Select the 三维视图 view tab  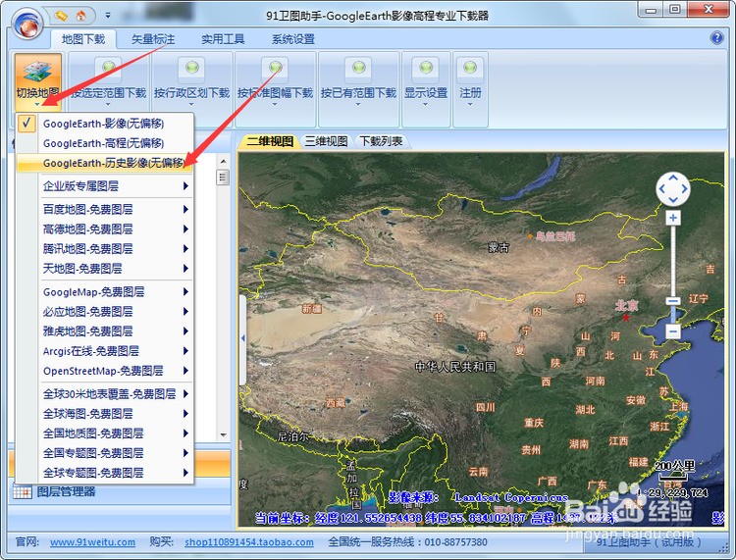pyautogui.click(x=326, y=141)
